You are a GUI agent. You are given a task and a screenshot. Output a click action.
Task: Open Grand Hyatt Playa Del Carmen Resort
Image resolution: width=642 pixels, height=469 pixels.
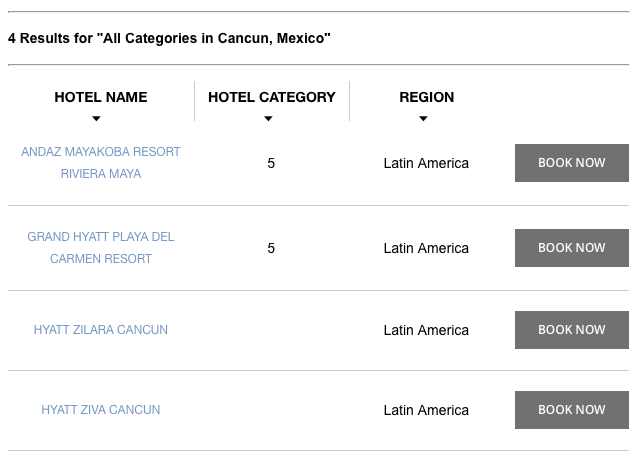tap(101, 248)
